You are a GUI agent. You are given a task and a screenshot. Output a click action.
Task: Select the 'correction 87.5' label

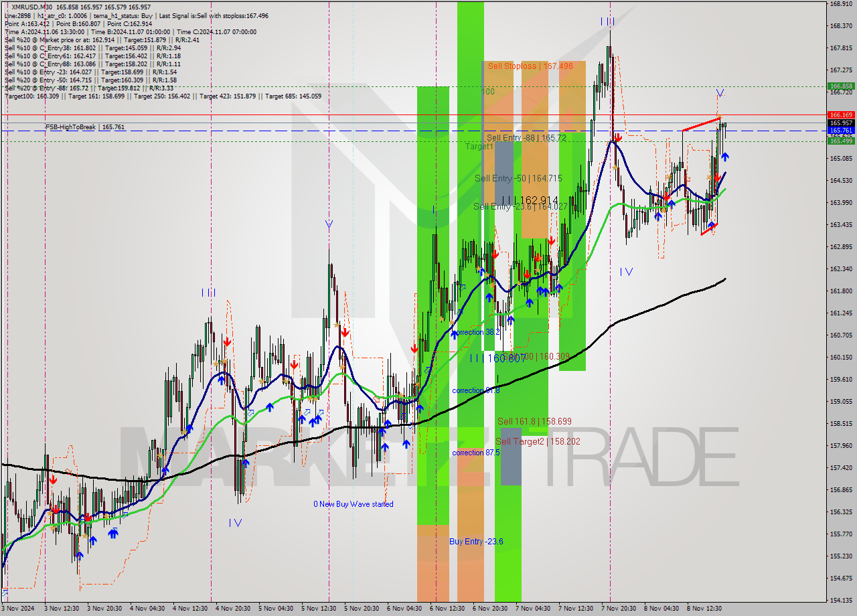click(x=476, y=453)
